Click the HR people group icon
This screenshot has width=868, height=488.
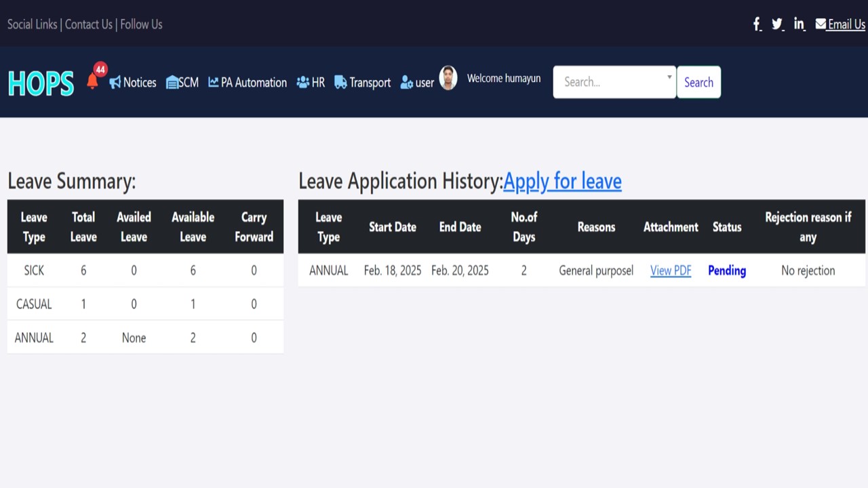click(x=302, y=82)
